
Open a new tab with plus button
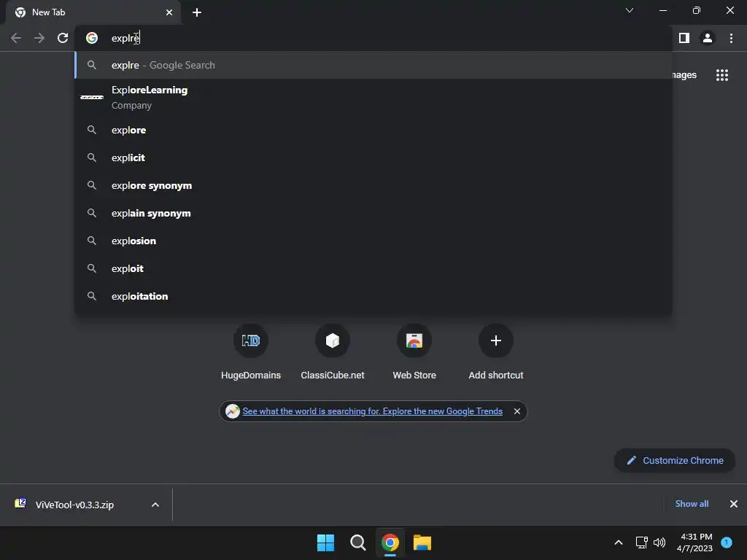pos(197,12)
